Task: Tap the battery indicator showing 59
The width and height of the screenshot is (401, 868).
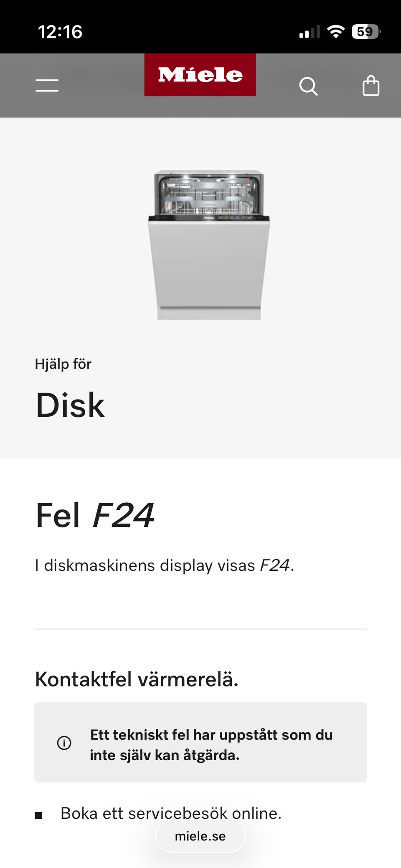Action: pos(366,32)
